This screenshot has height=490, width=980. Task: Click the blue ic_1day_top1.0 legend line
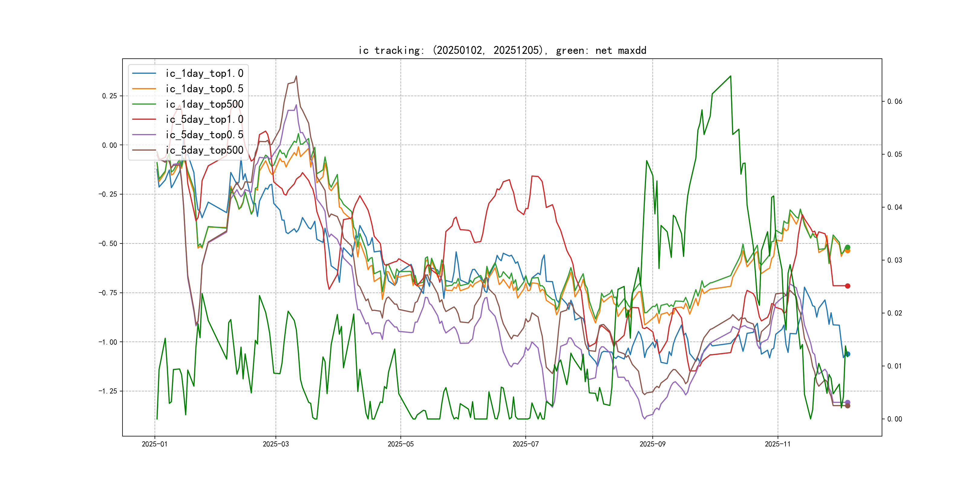pyautogui.click(x=144, y=73)
